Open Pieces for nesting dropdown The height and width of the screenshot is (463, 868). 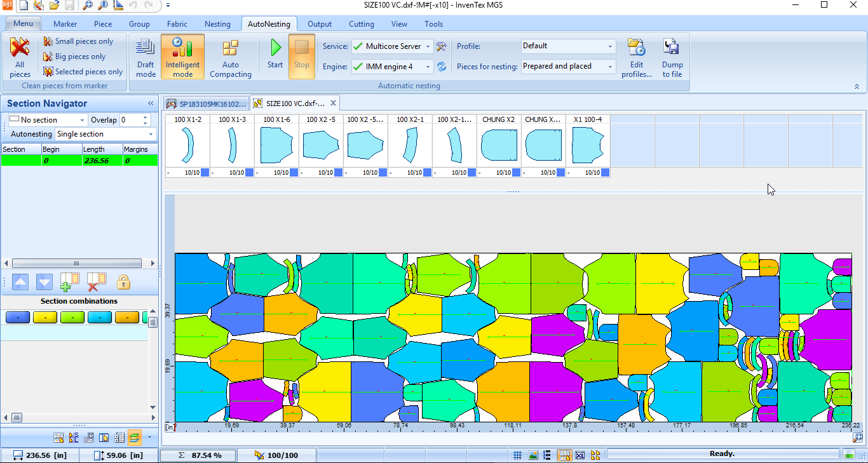[611, 66]
